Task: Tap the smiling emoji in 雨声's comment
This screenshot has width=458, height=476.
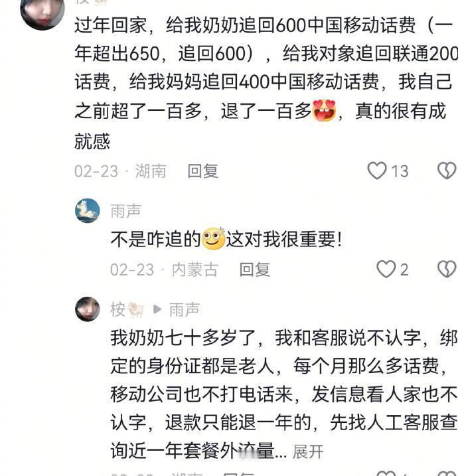Action: point(213,238)
